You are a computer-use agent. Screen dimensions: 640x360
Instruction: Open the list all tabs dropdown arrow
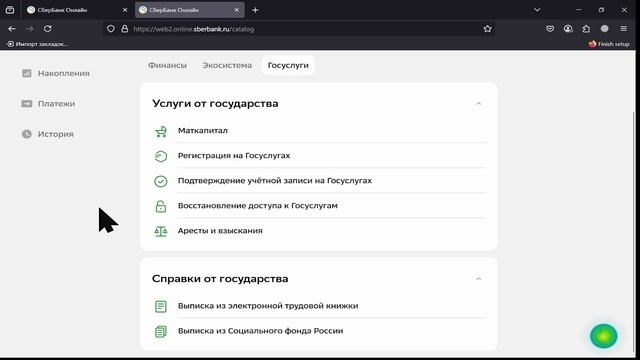pyautogui.click(x=537, y=10)
